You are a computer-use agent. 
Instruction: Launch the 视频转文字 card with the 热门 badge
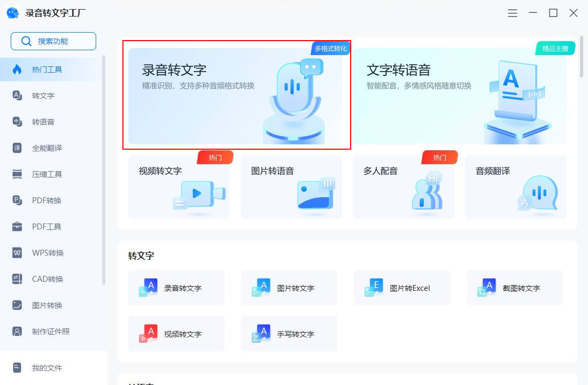pos(179,187)
